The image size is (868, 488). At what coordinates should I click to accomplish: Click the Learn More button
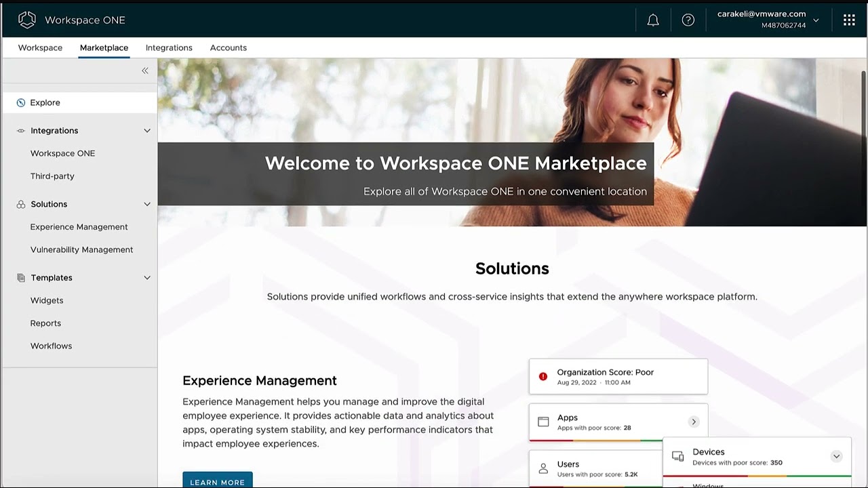pos(218,481)
